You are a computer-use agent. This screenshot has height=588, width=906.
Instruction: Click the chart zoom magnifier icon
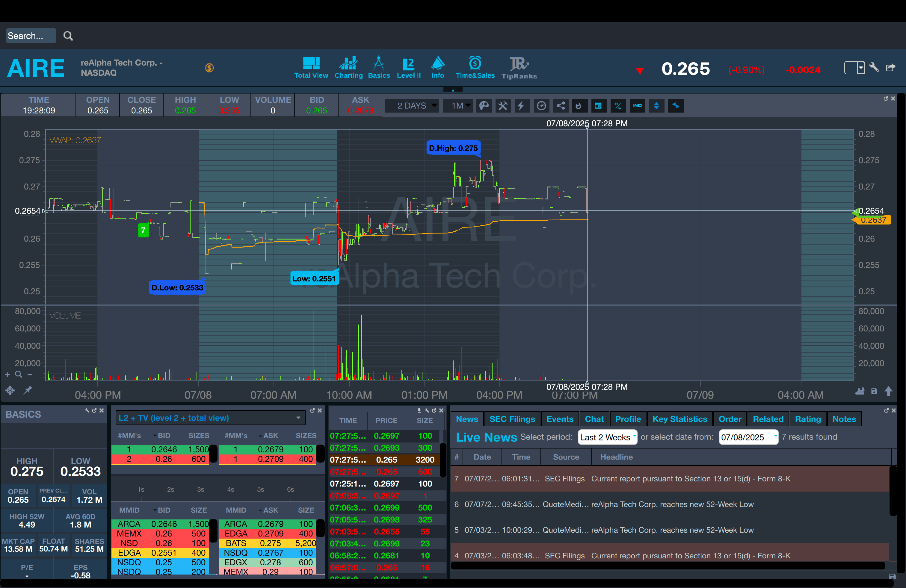click(x=18, y=374)
